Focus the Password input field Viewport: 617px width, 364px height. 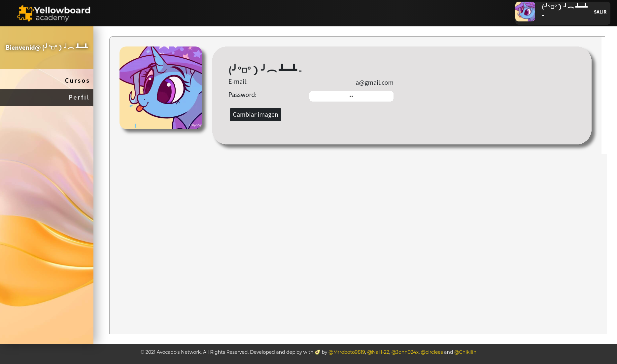(x=351, y=96)
